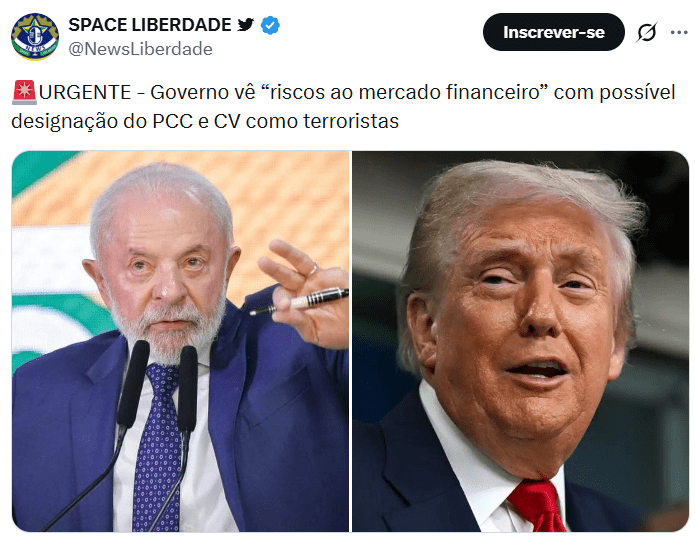Click the red siren emoji in post
Image resolution: width=695 pixels, height=541 pixels.
pyautogui.click(x=24, y=93)
